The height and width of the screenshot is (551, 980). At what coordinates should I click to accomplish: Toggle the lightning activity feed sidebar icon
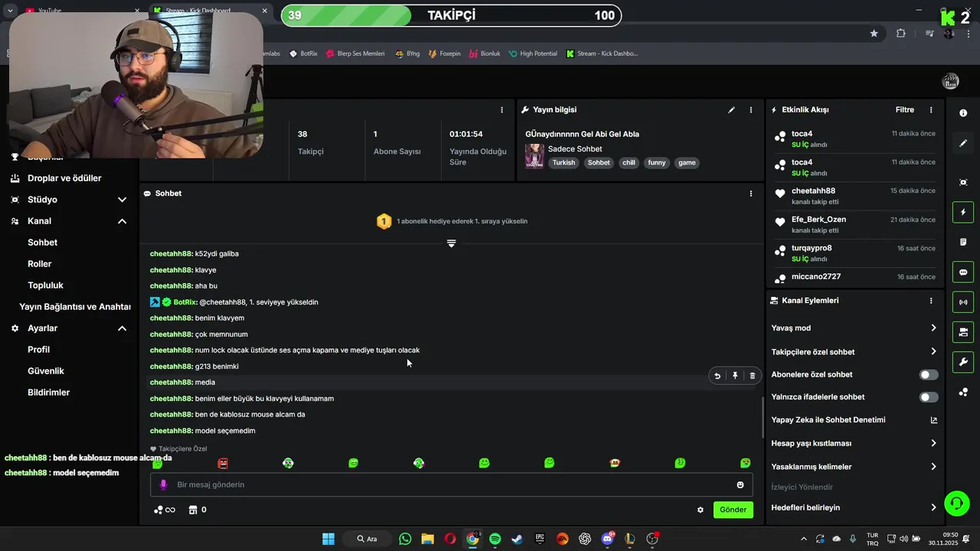tap(963, 212)
